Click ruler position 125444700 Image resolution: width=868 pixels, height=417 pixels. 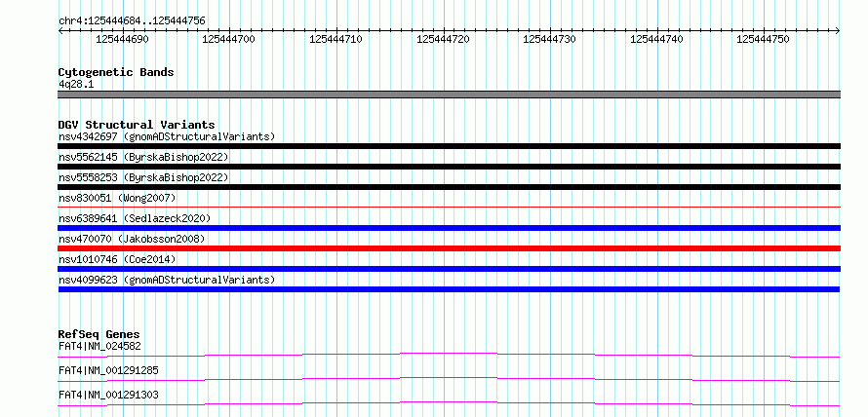pos(228,39)
